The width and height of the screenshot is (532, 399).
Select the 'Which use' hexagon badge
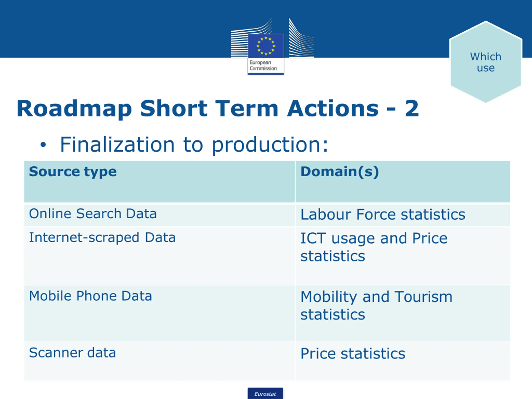click(x=486, y=62)
